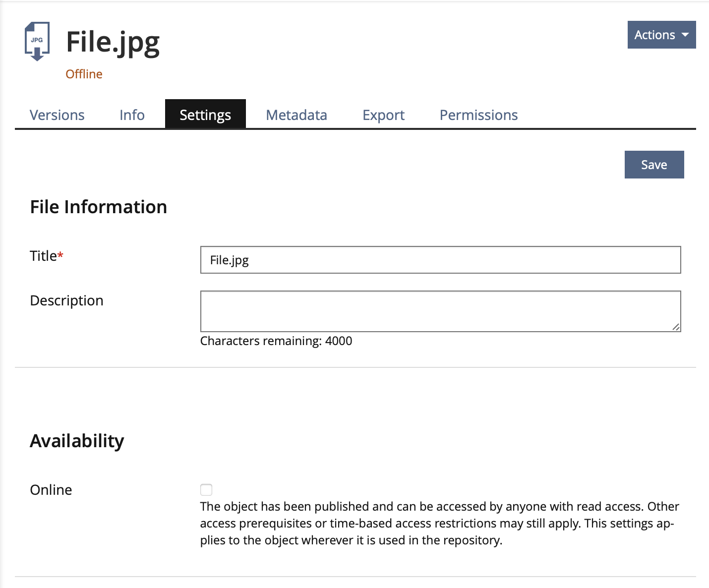The height and width of the screenshot is (588, 709).
Task: Click the Characters remaining counter text
Action: pos(276,341)
